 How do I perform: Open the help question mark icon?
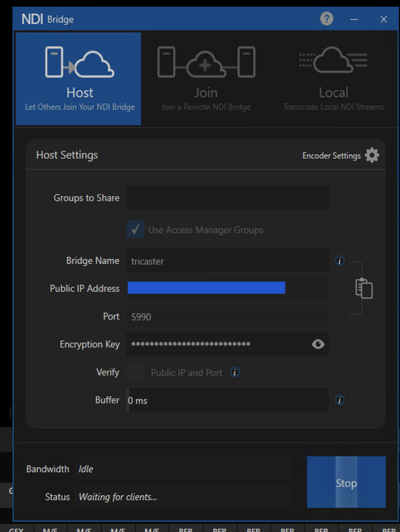coord(327,19)
